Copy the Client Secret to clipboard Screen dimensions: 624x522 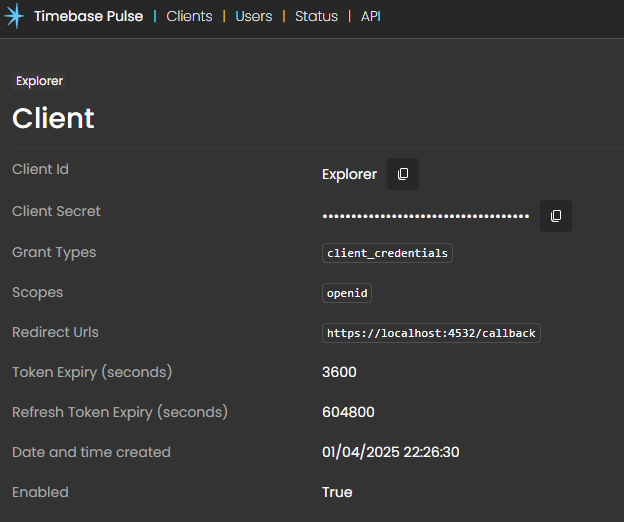coord(556,216)
